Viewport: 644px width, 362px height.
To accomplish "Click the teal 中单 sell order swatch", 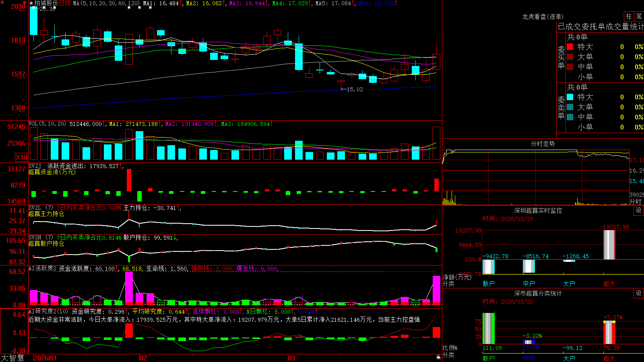I will click(570, 117).
